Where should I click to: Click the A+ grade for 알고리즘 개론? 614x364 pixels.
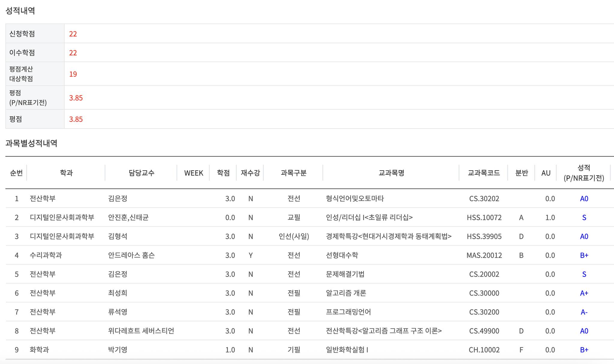coord(584,293)
